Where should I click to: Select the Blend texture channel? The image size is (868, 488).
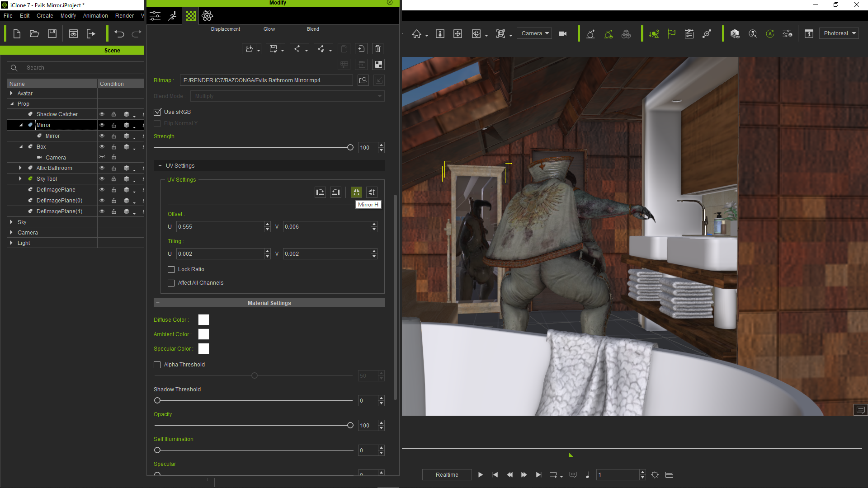coord(313,29)
